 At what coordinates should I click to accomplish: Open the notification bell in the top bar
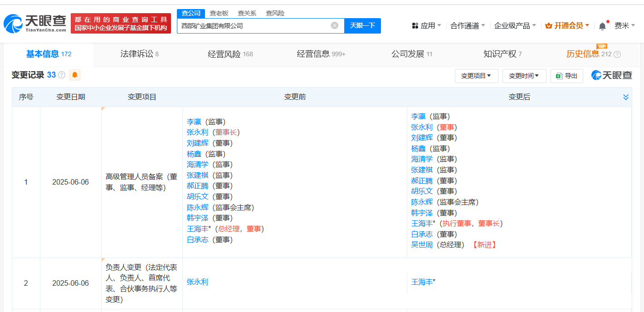(602, 26)
